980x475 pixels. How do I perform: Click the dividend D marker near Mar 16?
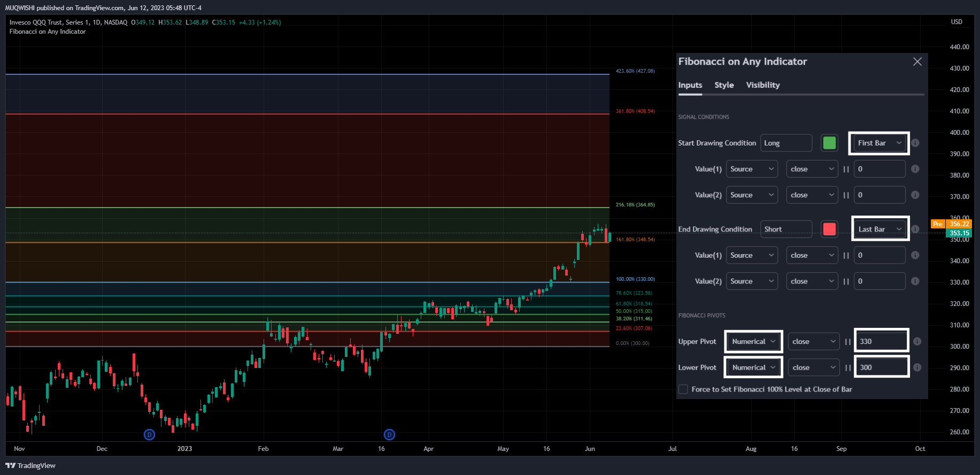(389, 434)
